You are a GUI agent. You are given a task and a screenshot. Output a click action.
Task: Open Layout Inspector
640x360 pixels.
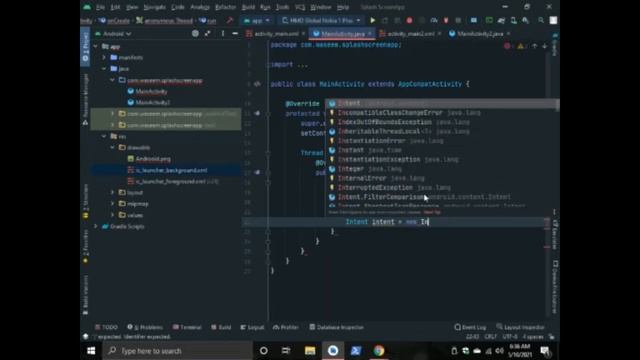click(520, 327)
